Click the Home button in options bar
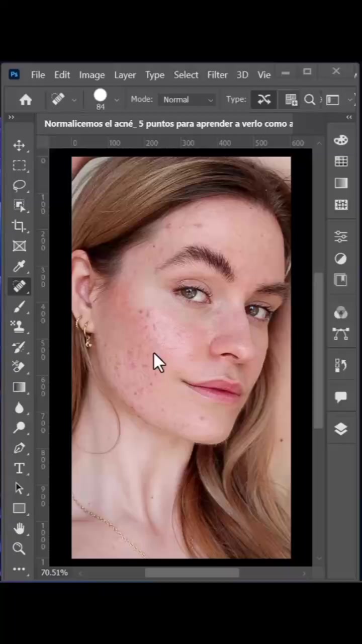The width and height of the screenshot is (362, 644). pyautogui.click(x=26, y=100)
